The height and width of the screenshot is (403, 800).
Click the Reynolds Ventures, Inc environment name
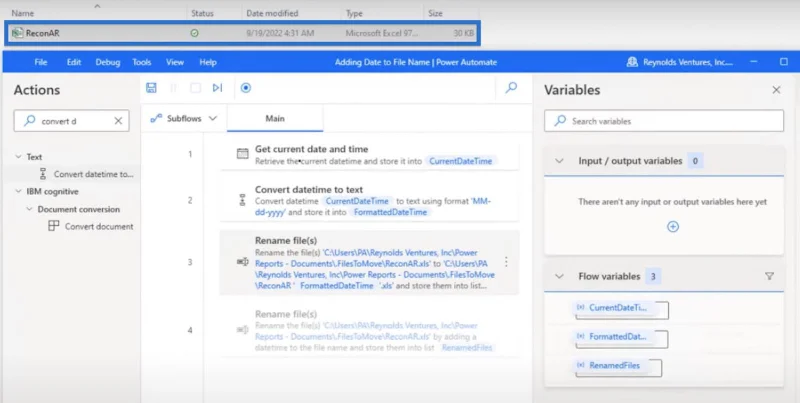688,62
